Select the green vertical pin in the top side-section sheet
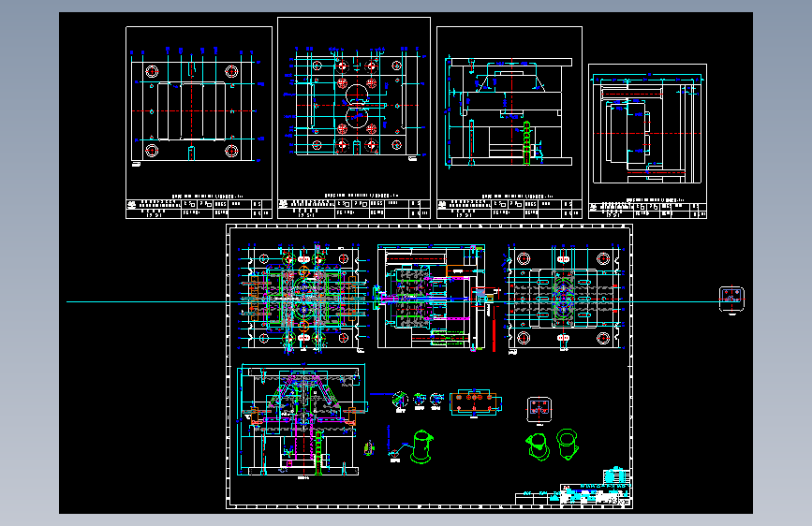Image resolution: width=812 pixels, height=526 pixels. click(526, 143)
